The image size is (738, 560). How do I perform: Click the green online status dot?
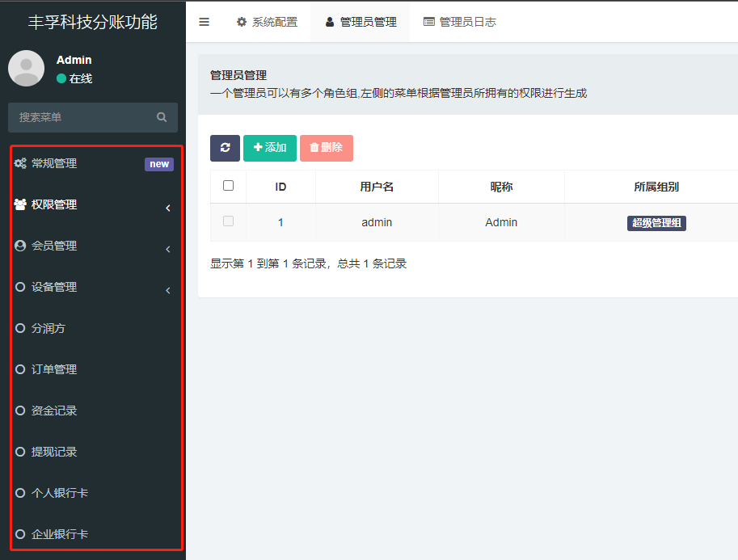pos(61,78)
